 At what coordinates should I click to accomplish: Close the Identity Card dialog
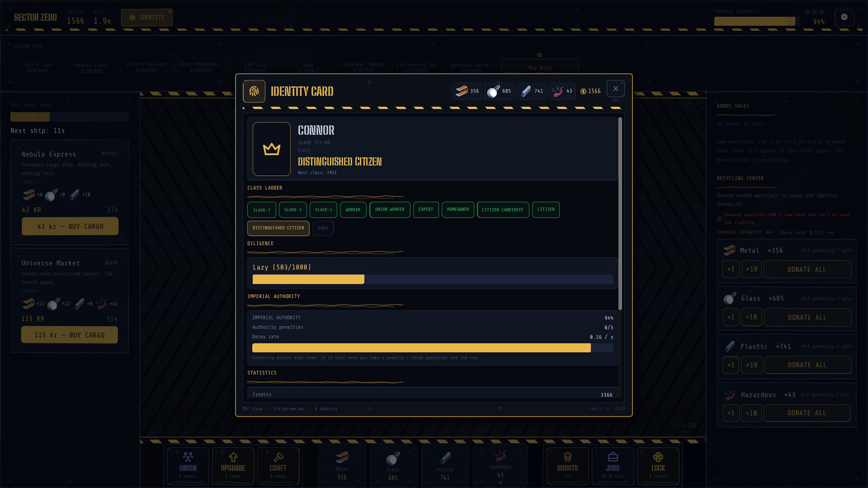[616, 89]
